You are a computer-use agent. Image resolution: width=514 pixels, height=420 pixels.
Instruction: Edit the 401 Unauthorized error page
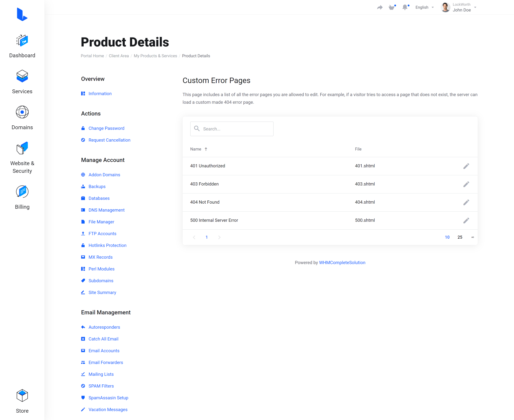[x=466, y=166]
